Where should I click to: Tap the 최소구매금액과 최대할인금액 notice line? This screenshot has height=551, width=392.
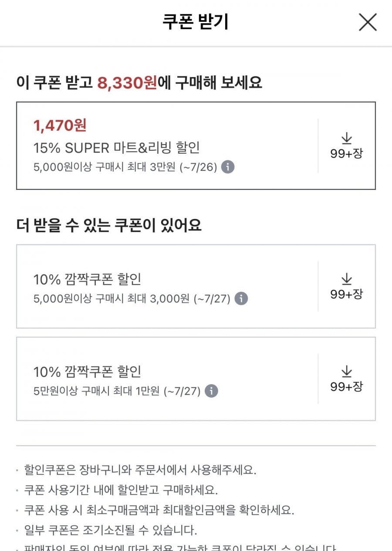point(159,510)
